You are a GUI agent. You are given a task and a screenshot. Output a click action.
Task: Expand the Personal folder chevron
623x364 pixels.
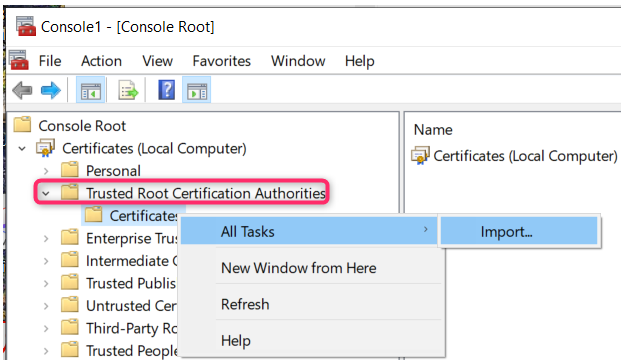(x=46, y=171)
